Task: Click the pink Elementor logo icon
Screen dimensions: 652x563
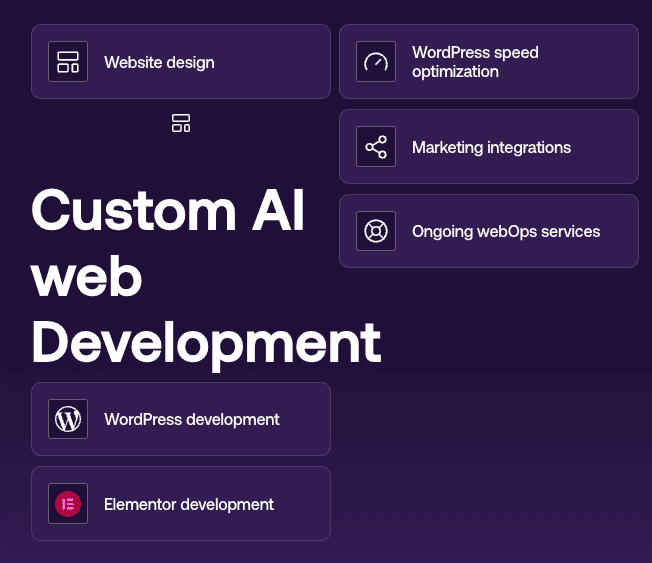Action: pos(68,504)
